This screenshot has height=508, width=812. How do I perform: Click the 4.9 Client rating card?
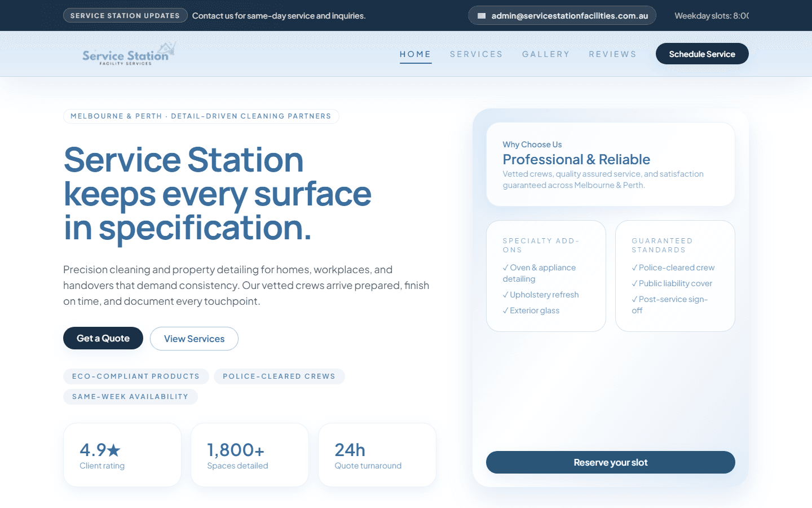coord(122,455)
